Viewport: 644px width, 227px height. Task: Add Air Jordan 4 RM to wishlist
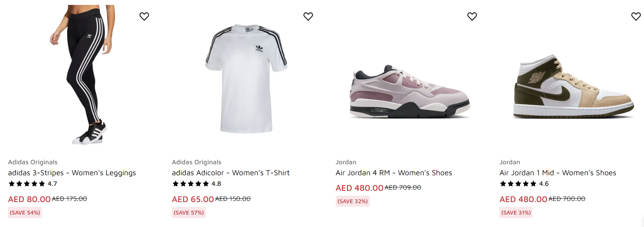pos(472,17)
